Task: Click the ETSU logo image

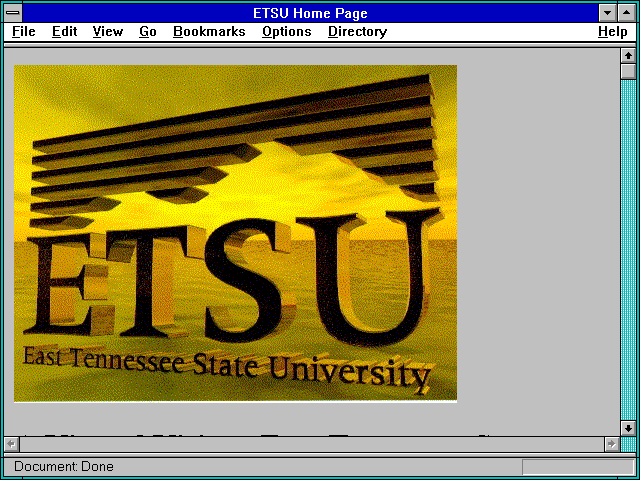Action: tap(236, 233)
